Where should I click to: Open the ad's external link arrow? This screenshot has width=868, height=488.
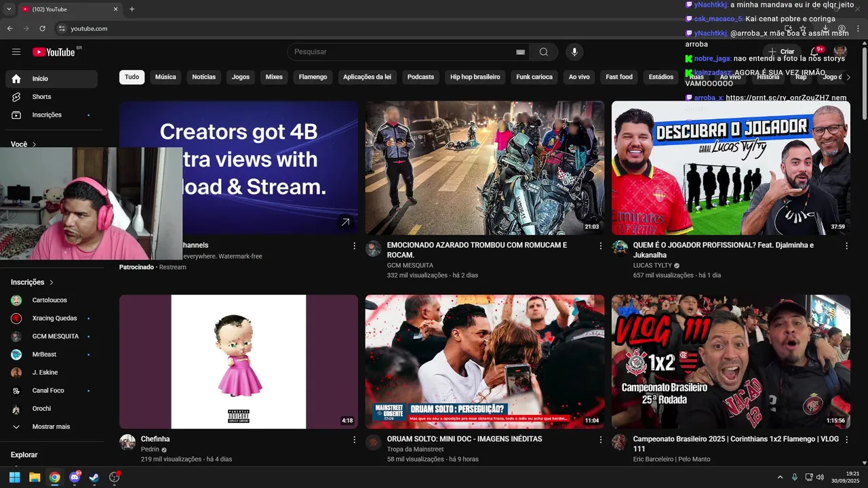pos(345,222)
